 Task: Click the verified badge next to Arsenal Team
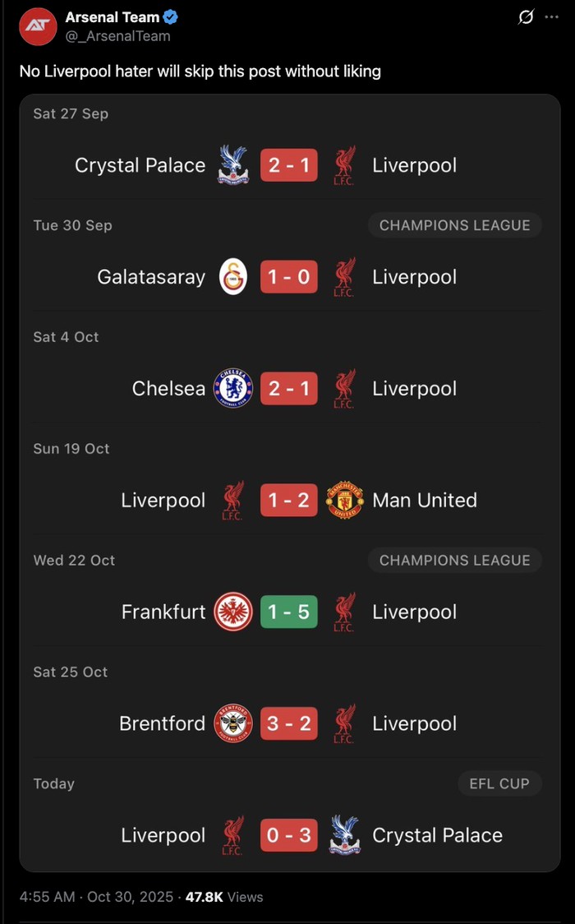pyautogui.click(x=169, y=16)
